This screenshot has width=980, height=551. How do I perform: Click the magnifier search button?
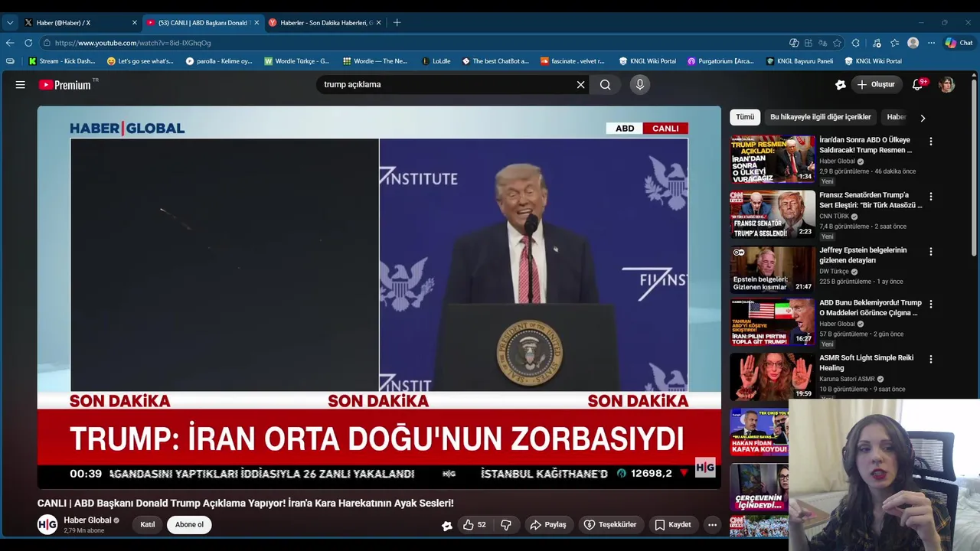coord(605,85)
